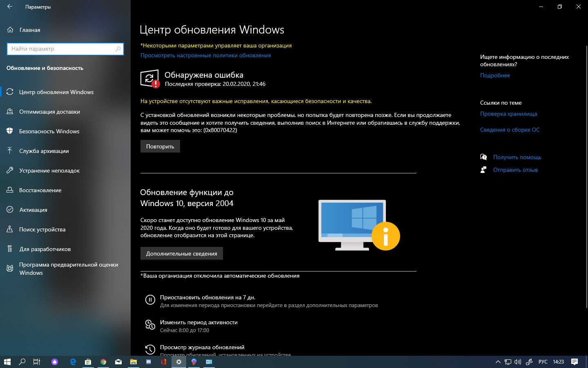This screenshot has width=588, height=368.
Task: Click the pen workspace tray icon
Action: pyautogui.click(x=529, y=362)
